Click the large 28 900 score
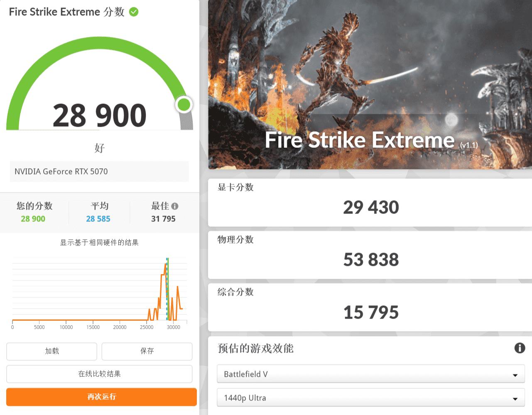Screen dimensions: 532x415 point(100,115)
